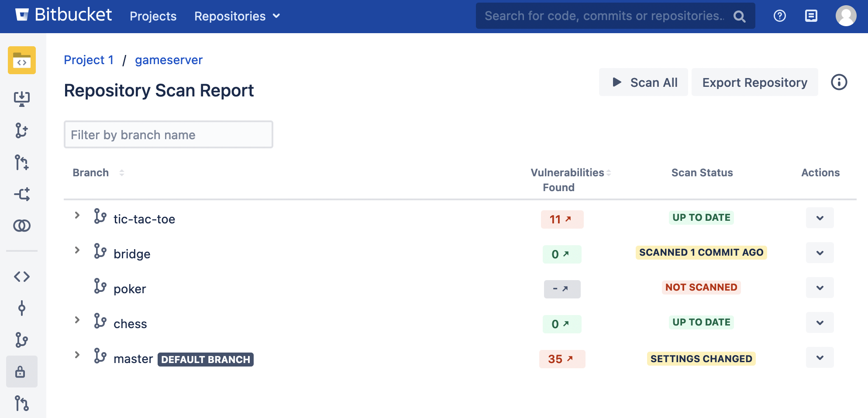
Task: Go to Projects in top navigation
Action: 153,16
